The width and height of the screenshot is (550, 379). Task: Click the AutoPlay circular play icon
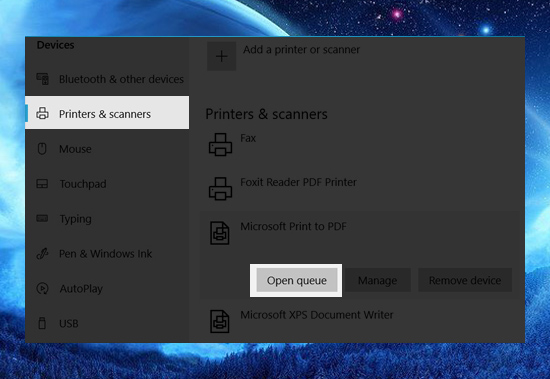pyautogui.click(x=42, y=288)
